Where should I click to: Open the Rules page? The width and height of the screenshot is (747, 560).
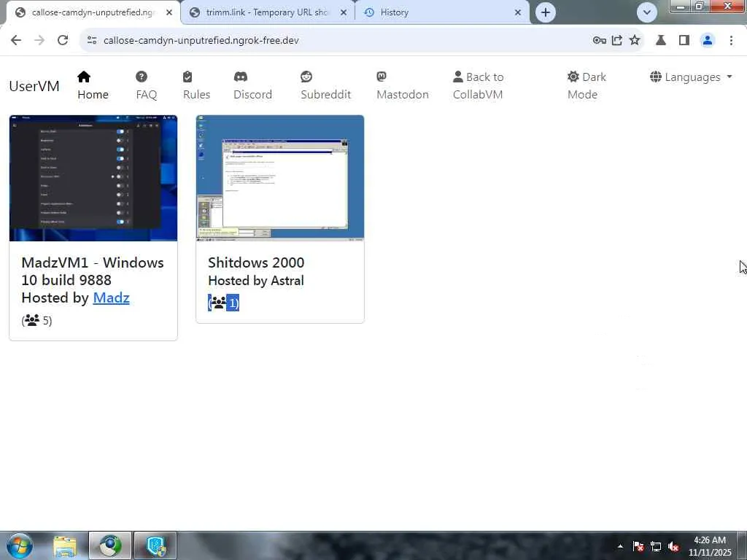196,86
